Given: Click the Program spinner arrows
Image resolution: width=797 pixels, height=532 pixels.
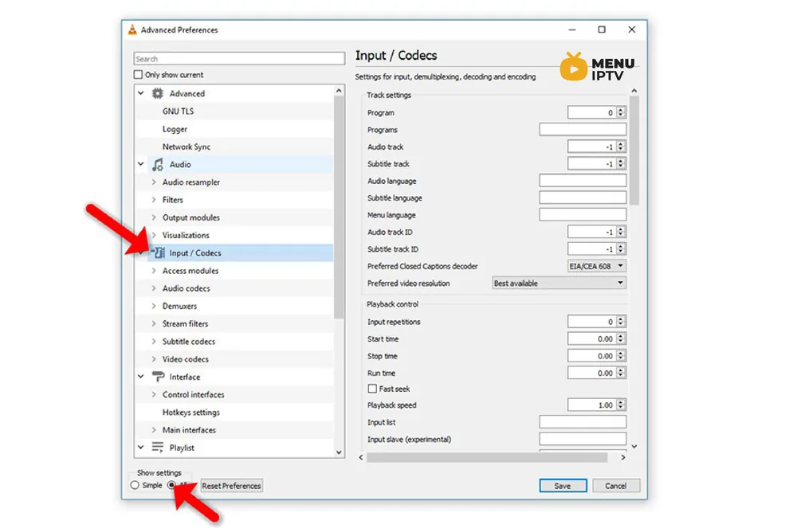Looking at the screenshot, I should point(621,112).
